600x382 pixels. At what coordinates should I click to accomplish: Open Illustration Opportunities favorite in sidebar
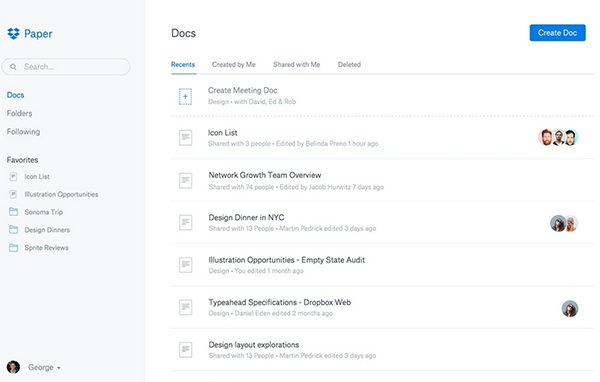point(61,194)
